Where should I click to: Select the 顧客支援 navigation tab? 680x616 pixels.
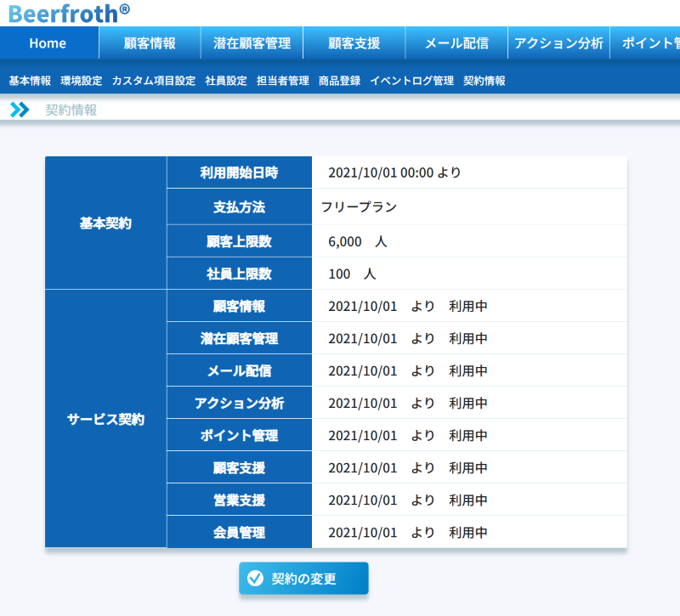click(x=354, y=43)
